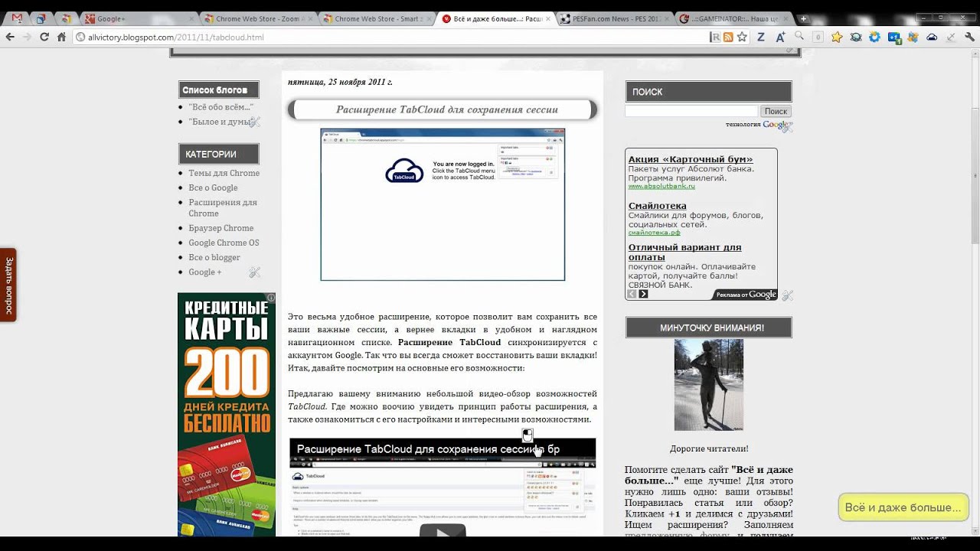Open category "Google +"
This screenshot has height=551, width=980.
(x=204, y=272)
